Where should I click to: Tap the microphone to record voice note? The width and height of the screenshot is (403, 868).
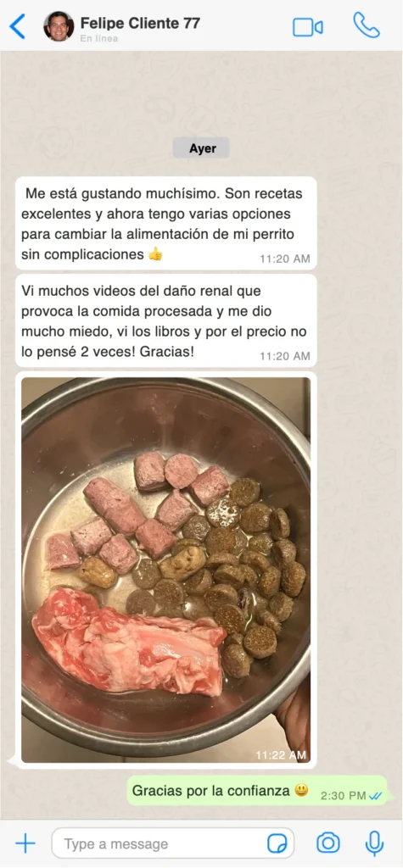pos(374,843)
